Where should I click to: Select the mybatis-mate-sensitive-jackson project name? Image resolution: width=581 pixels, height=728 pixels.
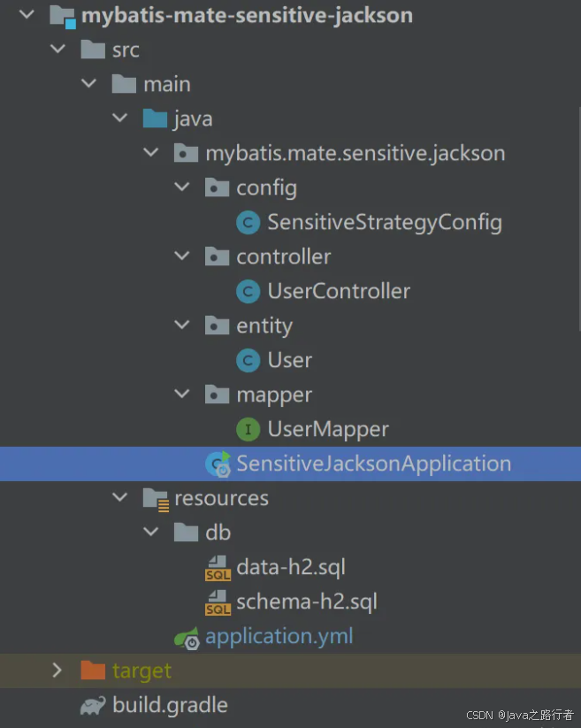[x=247, y=16]
